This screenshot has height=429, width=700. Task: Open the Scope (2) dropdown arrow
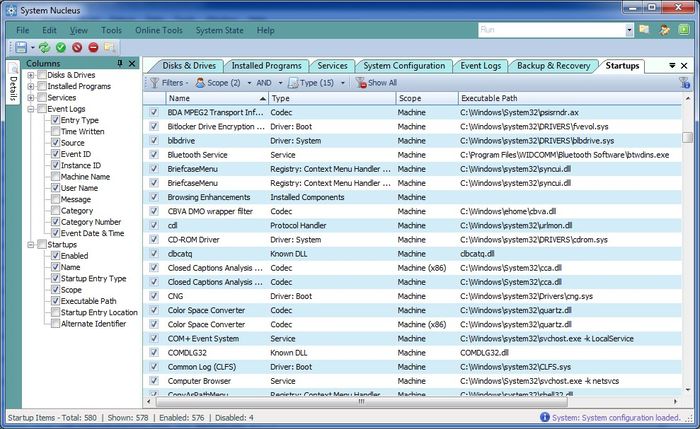tap(249, 83)
